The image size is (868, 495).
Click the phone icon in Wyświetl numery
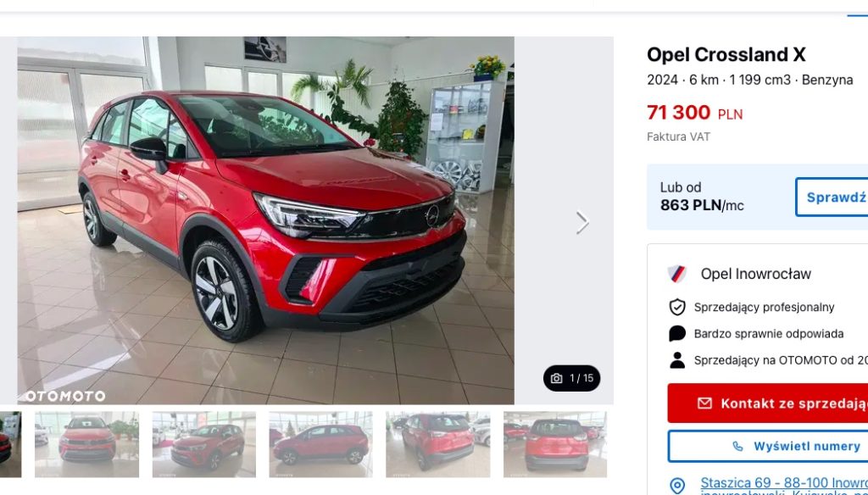737,447
